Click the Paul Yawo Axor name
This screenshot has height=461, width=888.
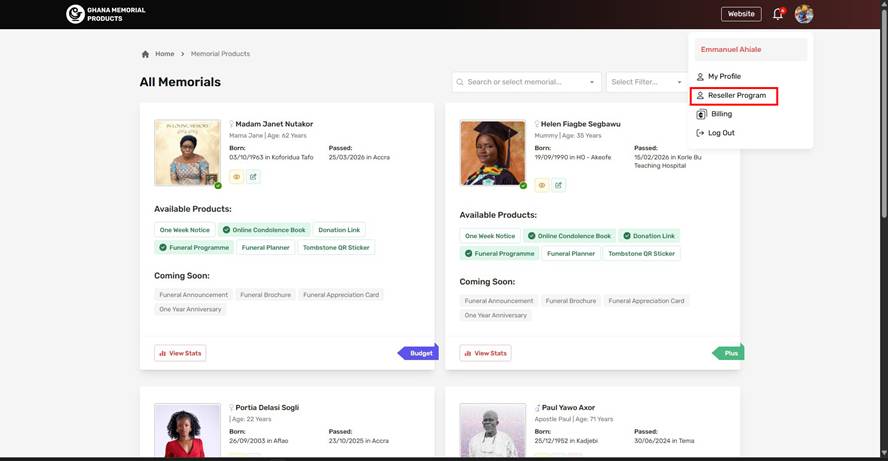tap(568, 408)
